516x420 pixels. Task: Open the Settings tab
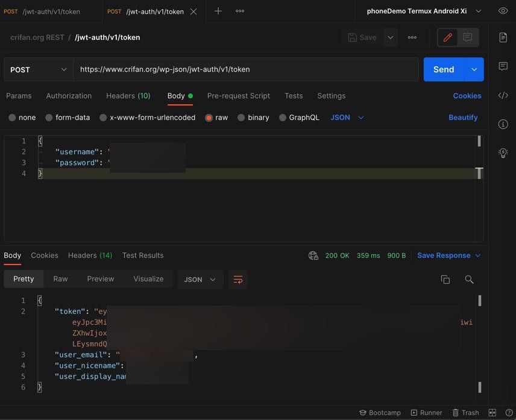tap(332, 96)
